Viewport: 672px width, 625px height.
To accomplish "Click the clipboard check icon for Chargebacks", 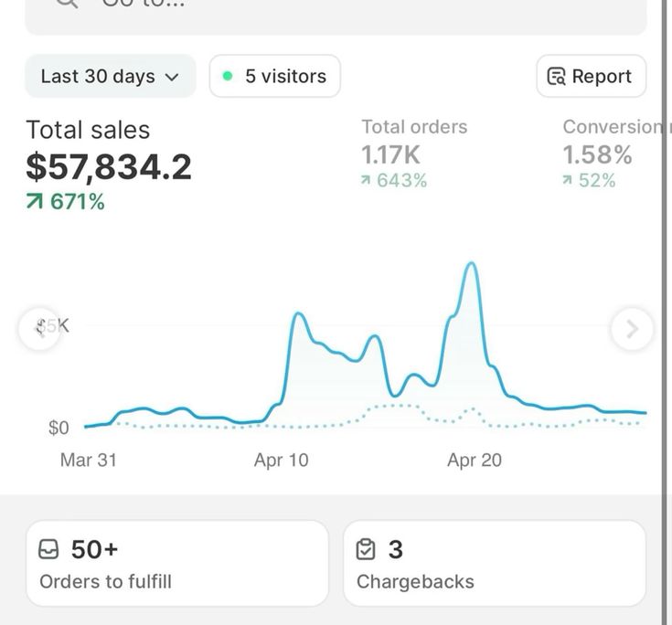I will click(366, 550).
